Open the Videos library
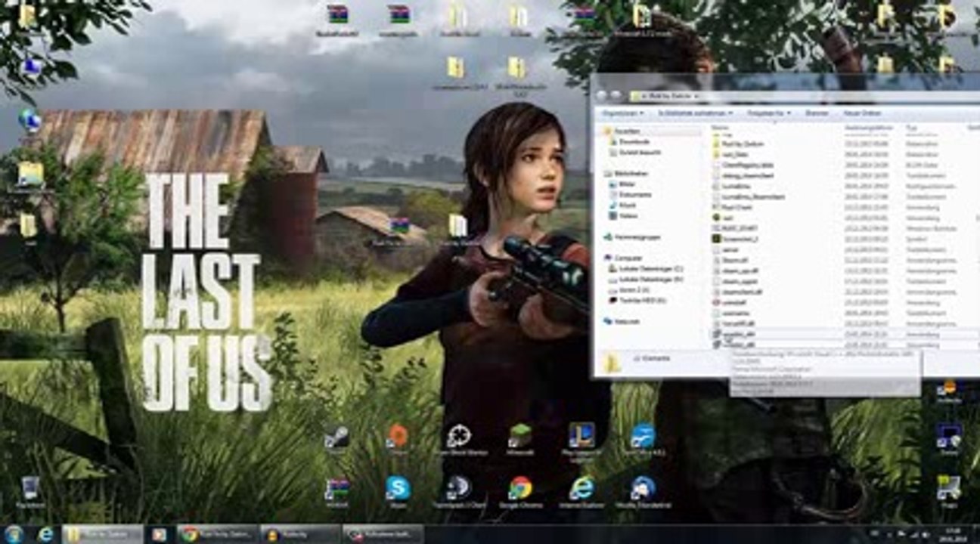The height and width of the screenshot is (544, 980). pyautogui.click(x=625, y=215)
